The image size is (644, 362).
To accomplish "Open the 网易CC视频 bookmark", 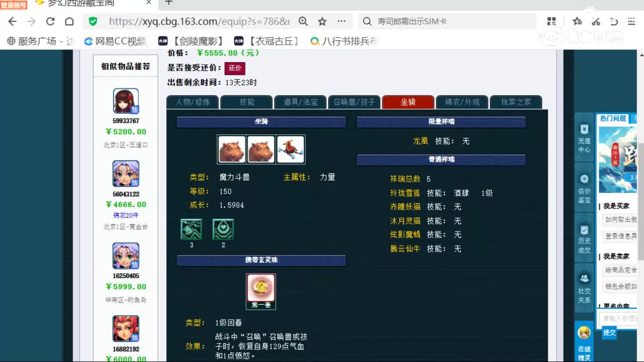I will click(116, 41).
